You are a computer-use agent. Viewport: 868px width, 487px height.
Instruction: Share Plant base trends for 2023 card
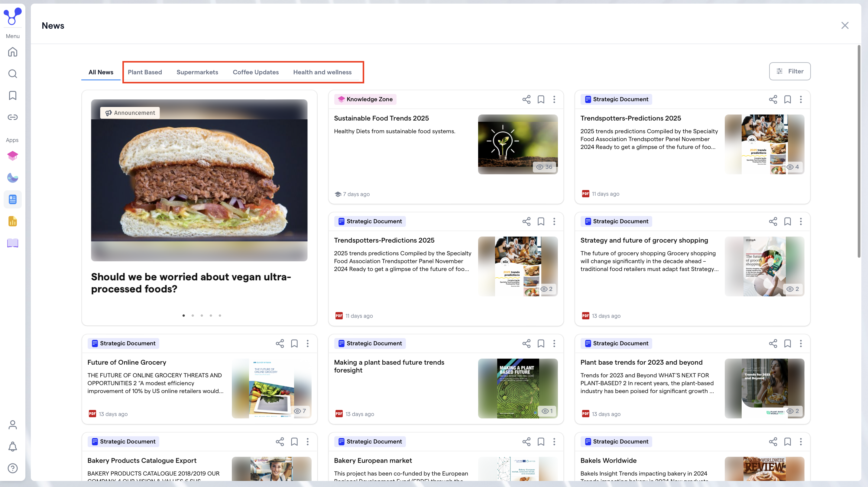click(x=773, y=343)
